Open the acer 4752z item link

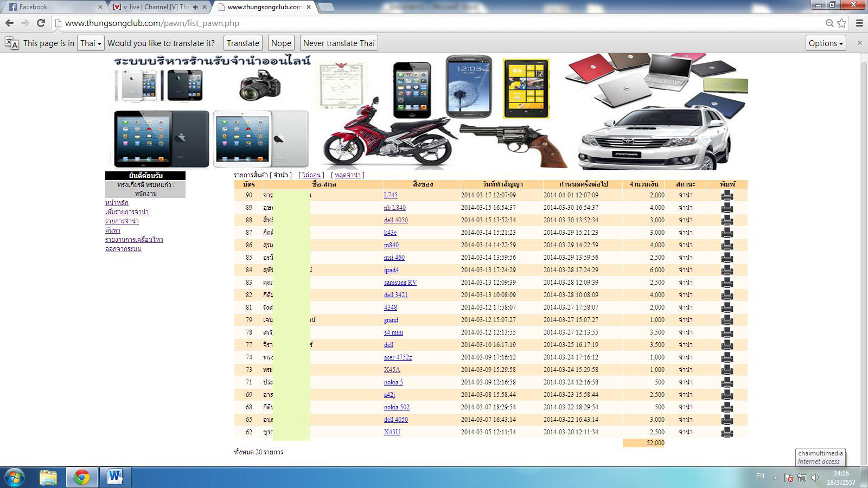pyautogui.click(x=398, y=357)
